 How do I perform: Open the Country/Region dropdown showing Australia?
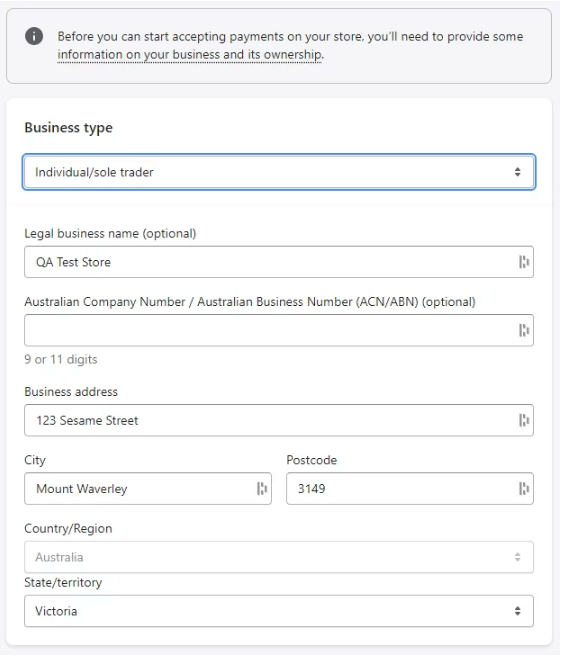(x=279, y=557)
